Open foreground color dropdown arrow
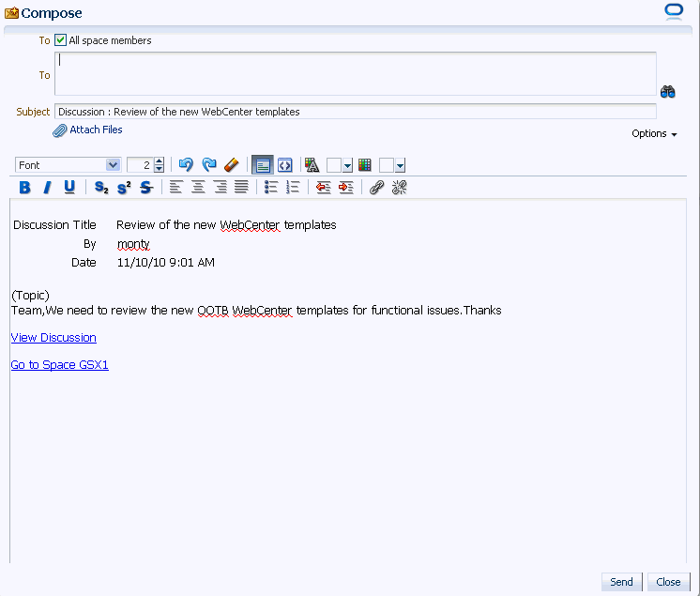 point(347,165)
